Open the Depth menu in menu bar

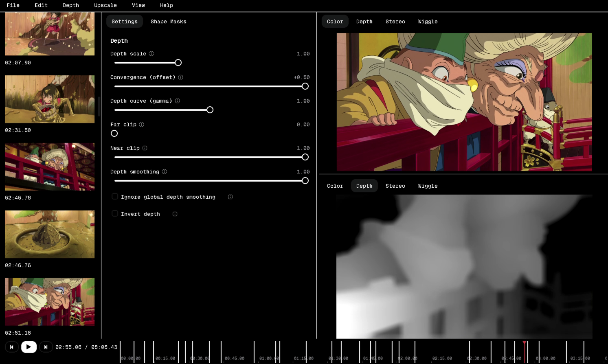(x=71, y=5)
